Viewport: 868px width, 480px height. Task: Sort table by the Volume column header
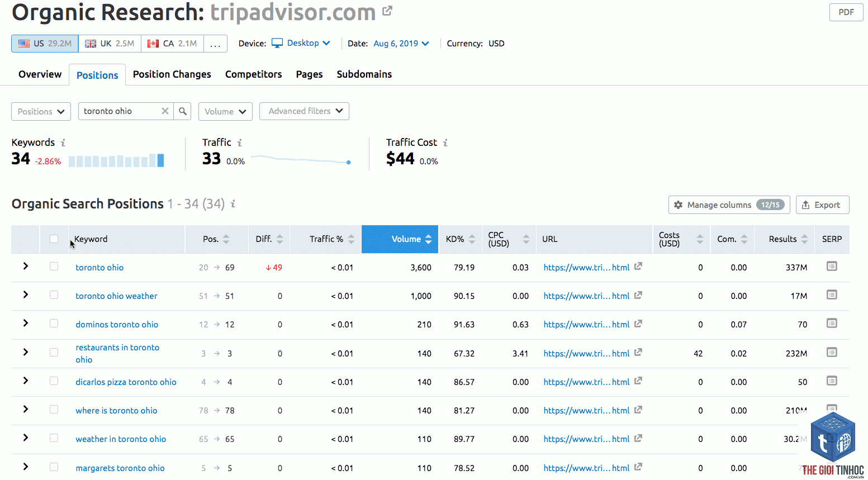pos(400,239)
